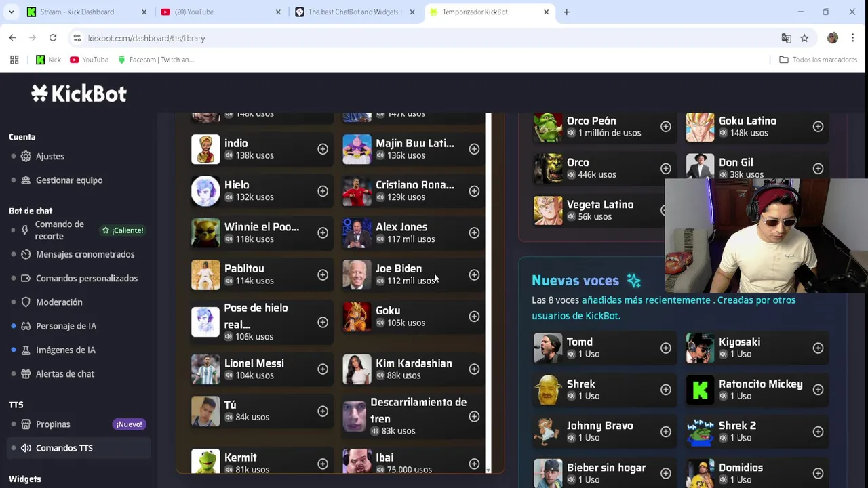Open Mensajes cronometrados in the sidebar
This screenshot has height=488, width=868.
[x=85, y=254]
